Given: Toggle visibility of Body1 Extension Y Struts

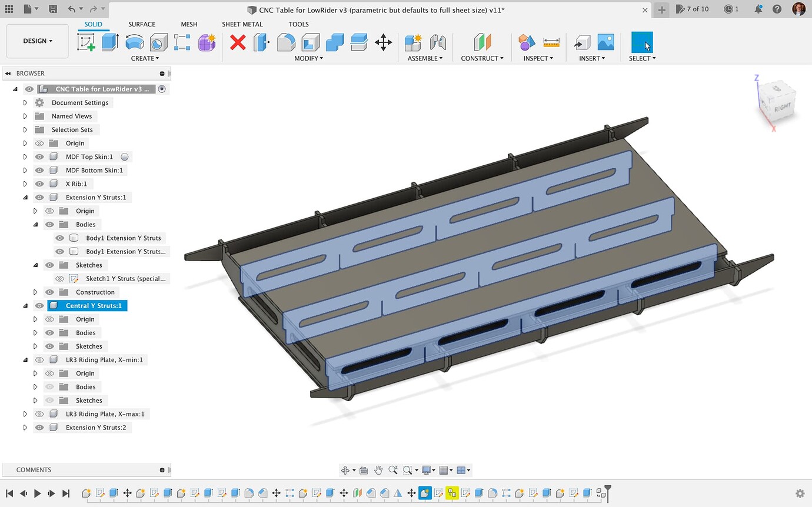Looking at the screenshot, I should coord(60,238).
